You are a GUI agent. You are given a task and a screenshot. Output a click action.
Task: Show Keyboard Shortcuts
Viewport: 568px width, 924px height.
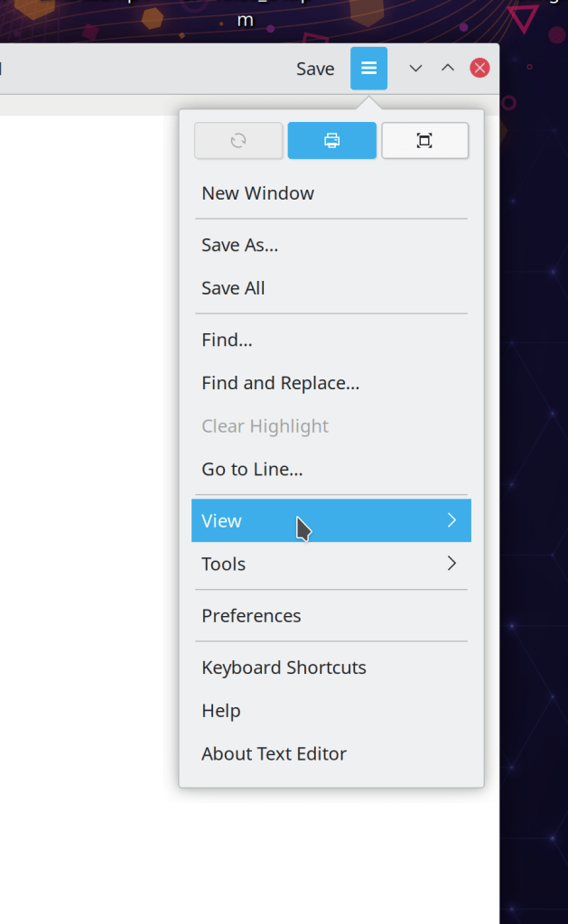point(284,667)
